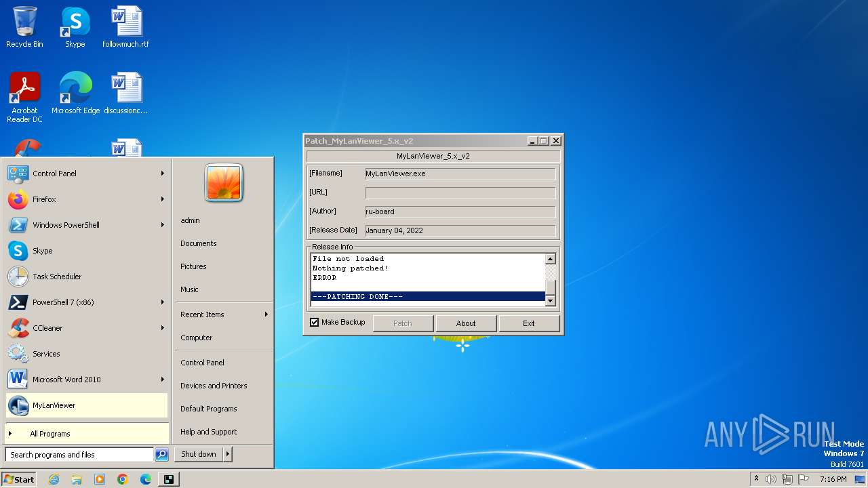Viewport: 868px width, 488px height.
Task: Click the Author field showing ru-board
Action: pyautogui.click(x=460, y=211)
